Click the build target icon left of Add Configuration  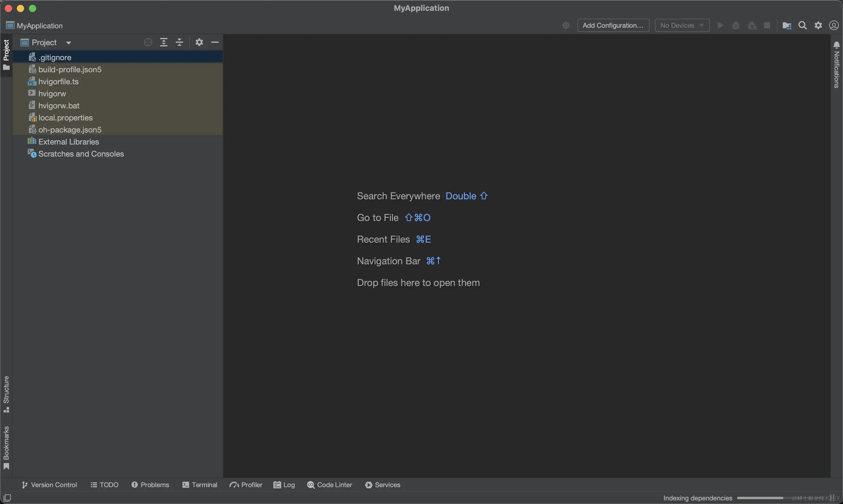pyautogui.click(x=566, y=26)
